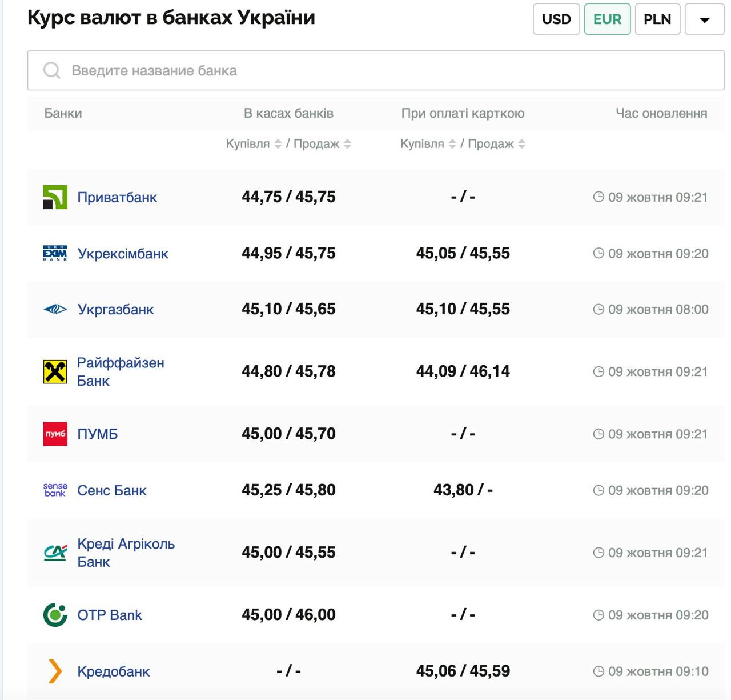Screen dimensions: 731x700
Task: Select the EUR currency button
Action: pyautogui.click(x=607, y=19)
